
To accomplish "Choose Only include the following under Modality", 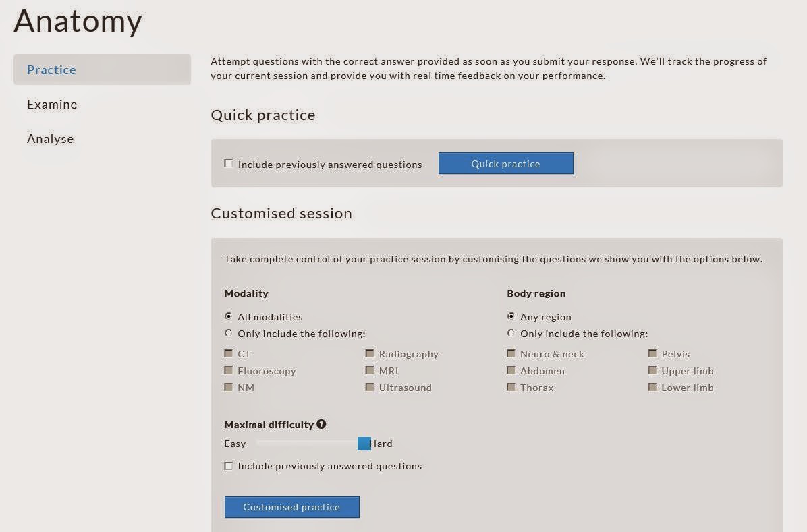I will [229, 333].
